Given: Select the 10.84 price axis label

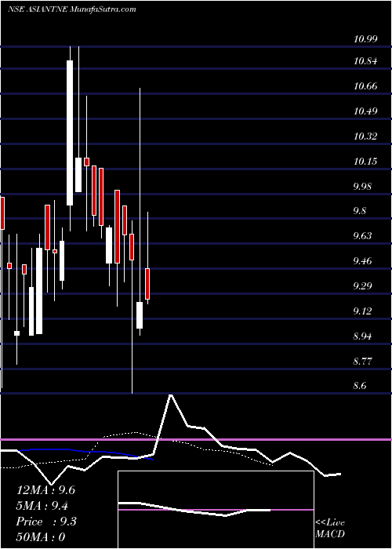Looking at the screenshot, I should pyautogui.click(x=365, y=61).
